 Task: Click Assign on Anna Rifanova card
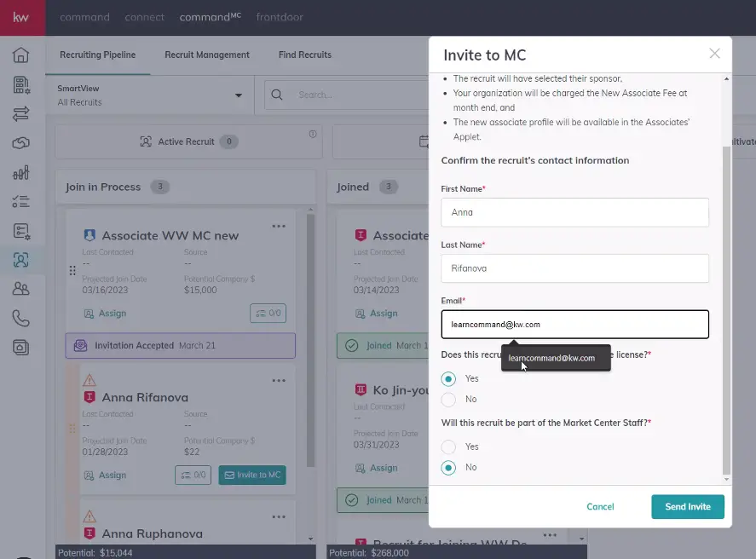pyautogui.click(x=106, y=475)
